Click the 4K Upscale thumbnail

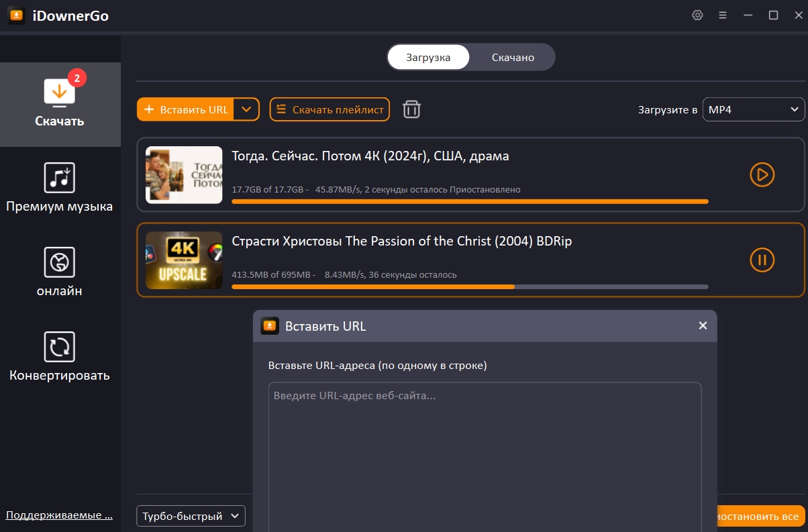(x=184, y=260)
